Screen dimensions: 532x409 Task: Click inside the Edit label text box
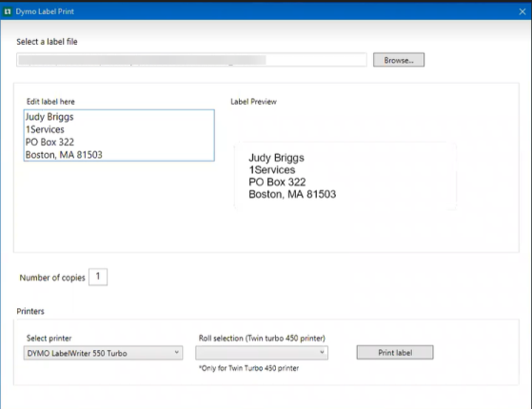[x=119, y=135]
